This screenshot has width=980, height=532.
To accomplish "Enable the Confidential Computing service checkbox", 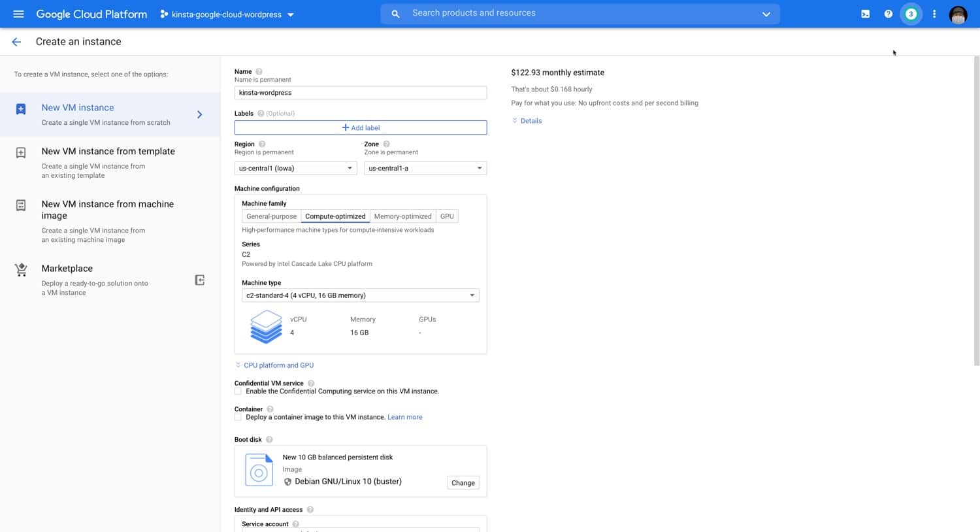I will (x=238, y=391).
